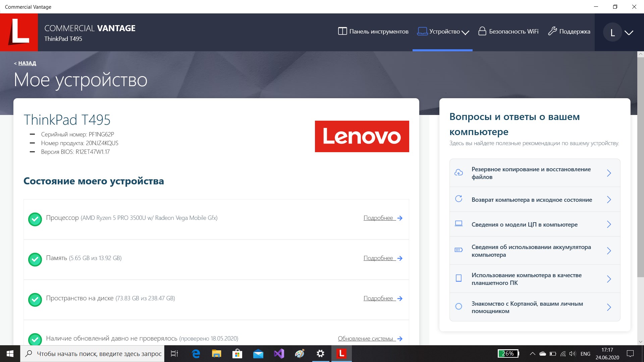Open Task View on taskbar
Viewport: 644px width, 362px height.
174,354
